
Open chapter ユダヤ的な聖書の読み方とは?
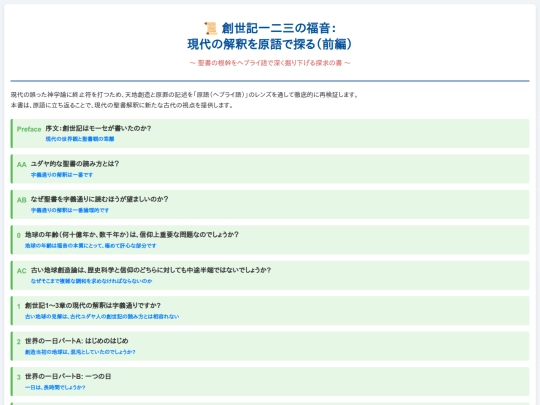pos(75,164)
